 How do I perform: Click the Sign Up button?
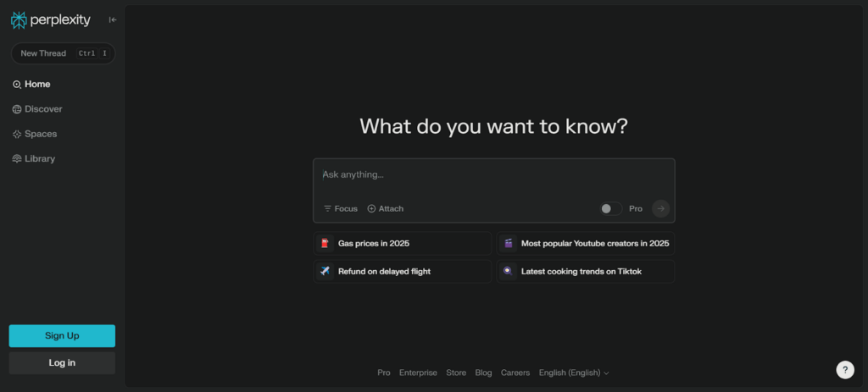[x=62, y=336]
